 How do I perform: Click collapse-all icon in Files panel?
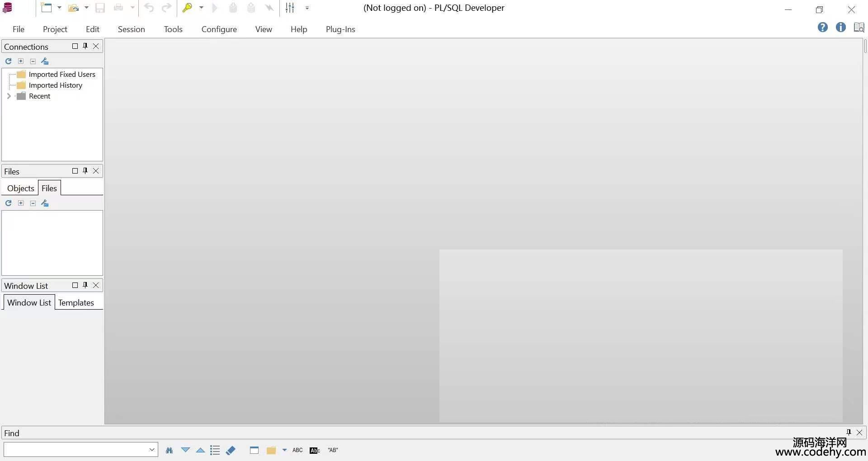coord(33,203)
